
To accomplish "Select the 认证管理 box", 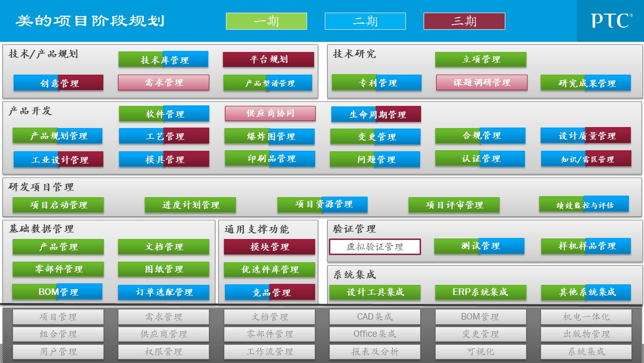I will point(480,159).
